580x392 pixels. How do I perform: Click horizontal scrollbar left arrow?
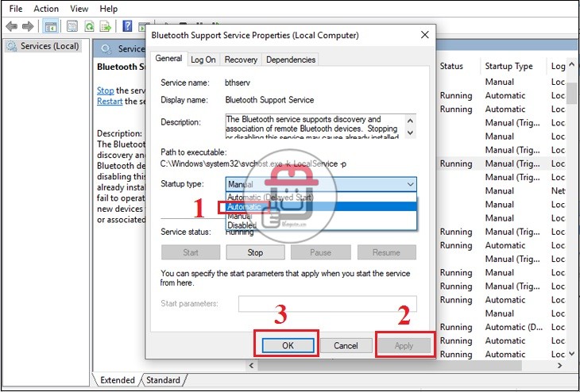(252, 365)
